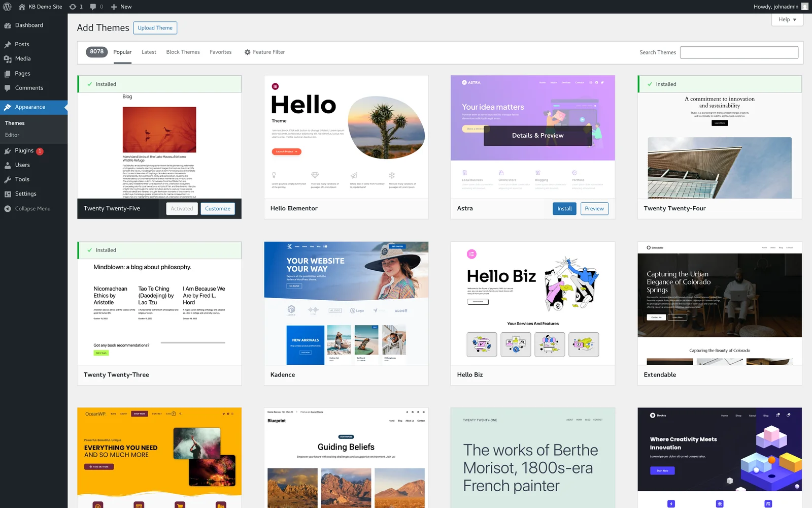Click the Collapse Menu arrow icon
Viewport: 812px width, 508px height.
point(8,209)
